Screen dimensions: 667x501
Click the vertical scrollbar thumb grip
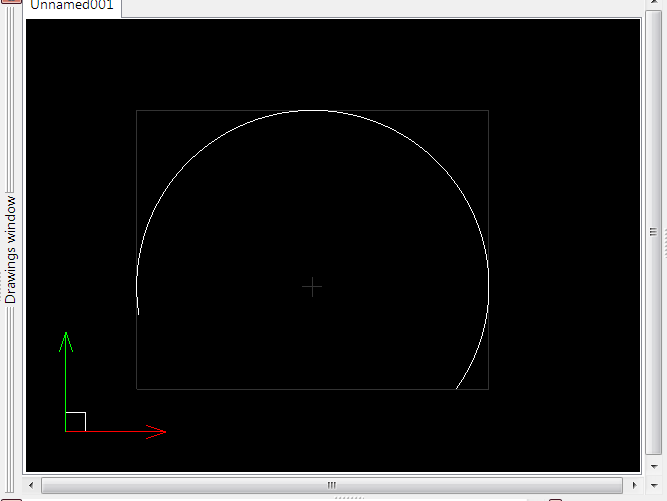(651, 233)
